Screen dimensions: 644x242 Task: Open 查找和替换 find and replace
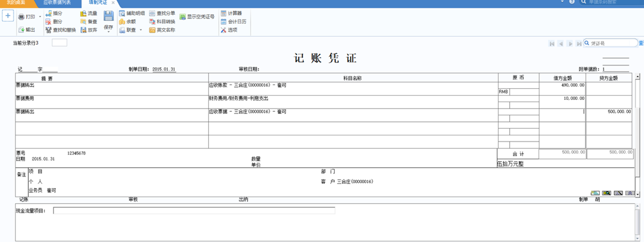coord(61,30)
